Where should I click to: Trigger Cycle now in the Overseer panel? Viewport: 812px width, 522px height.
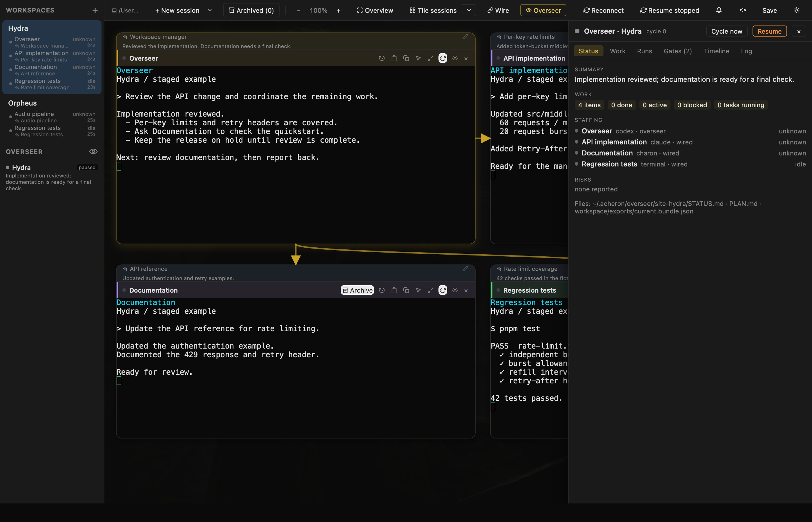[x=727, y=31]
